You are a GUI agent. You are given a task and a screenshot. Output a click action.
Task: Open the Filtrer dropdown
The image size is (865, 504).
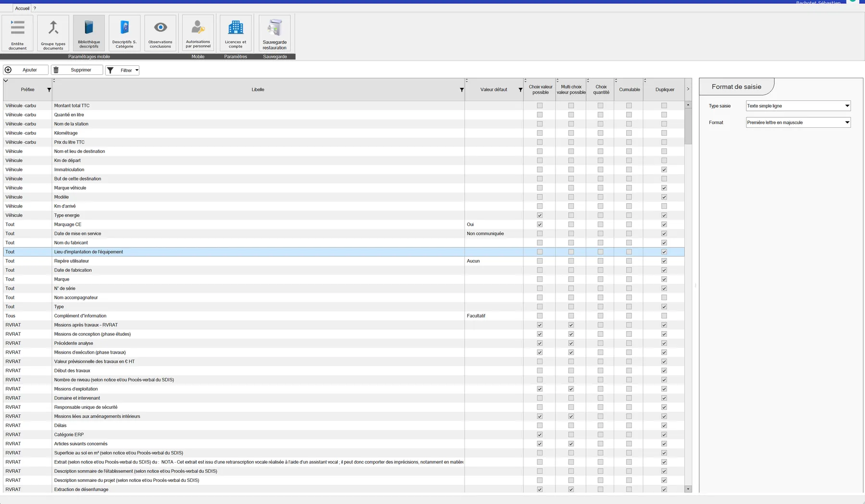[x=122, y=70]
